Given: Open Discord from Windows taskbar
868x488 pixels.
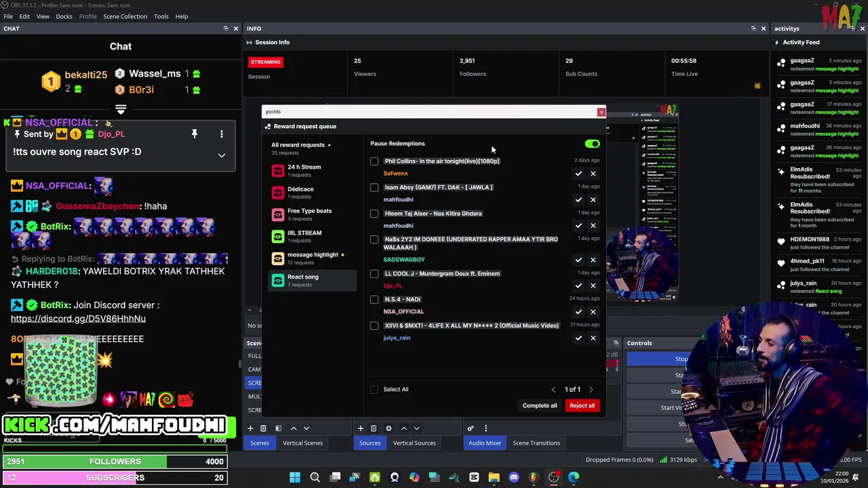Looking at the screenshot, I should 514,478.
